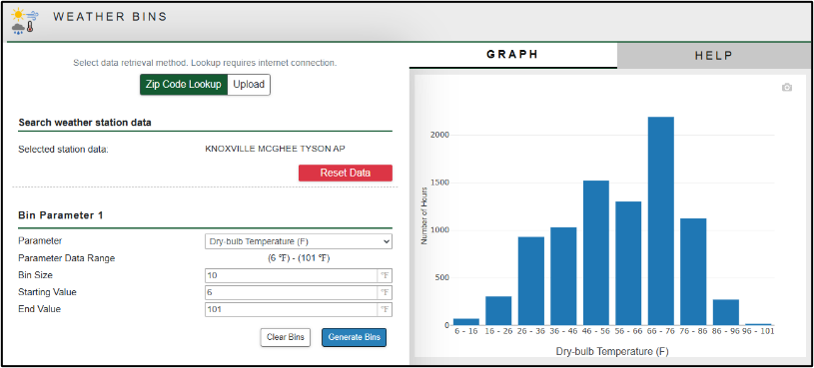Image resolution: width=814 pixels, height=368 pixels.
Task: Select the 46 - 56 histogram bar
Action: (x=596, y=253)
